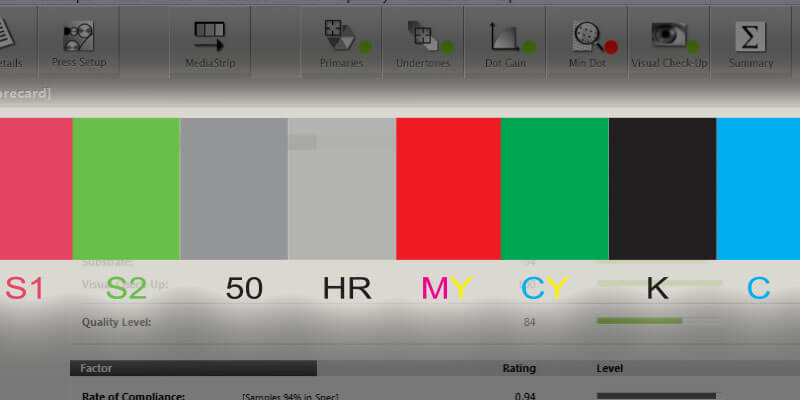Click the black K color patch
The width and height of the screenshot is (800, 400).
pyautogui.click(x=662, y=189)
